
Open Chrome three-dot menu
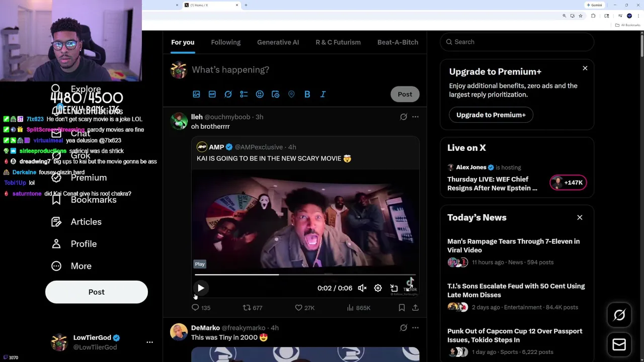coord(638,16)
